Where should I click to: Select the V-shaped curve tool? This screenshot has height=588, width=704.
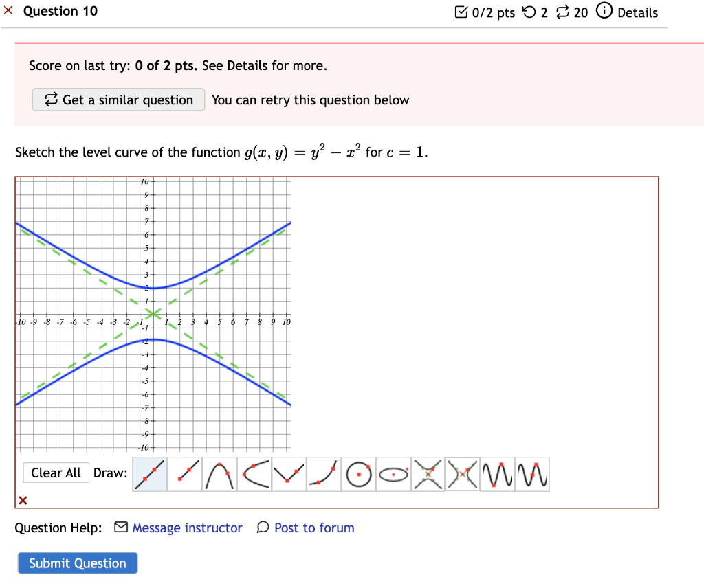click(x=289, y=474)
